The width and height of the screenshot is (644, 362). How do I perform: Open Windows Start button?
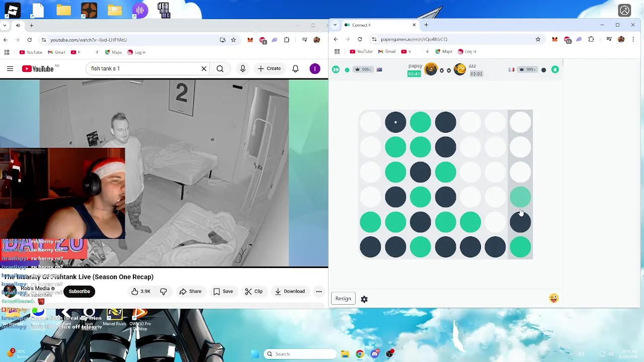[254, 354]
